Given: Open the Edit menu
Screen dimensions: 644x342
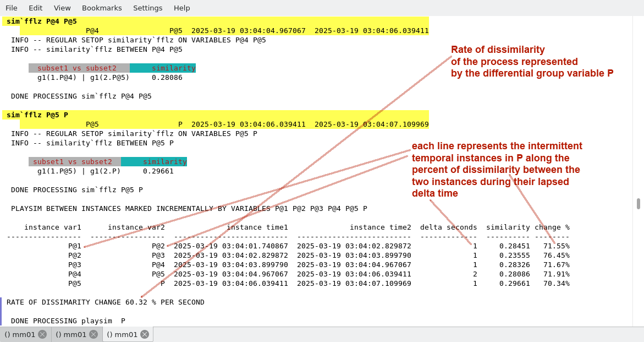Looking at the screenshot, I should click(35, 8).
